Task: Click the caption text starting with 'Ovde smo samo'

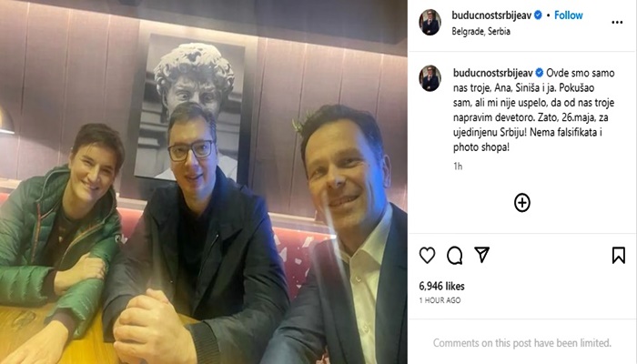Action: click(534, 110)
